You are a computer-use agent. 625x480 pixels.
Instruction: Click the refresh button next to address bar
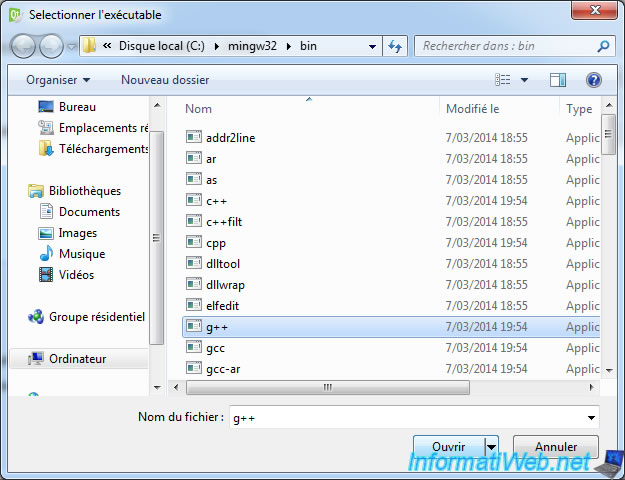pos(395,46)
